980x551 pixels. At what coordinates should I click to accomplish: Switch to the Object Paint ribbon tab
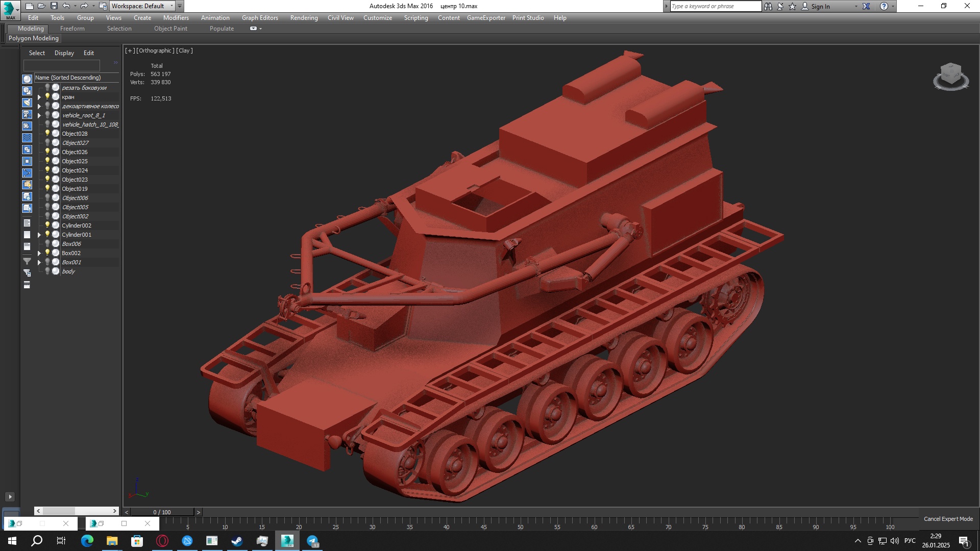click(170, 29)
